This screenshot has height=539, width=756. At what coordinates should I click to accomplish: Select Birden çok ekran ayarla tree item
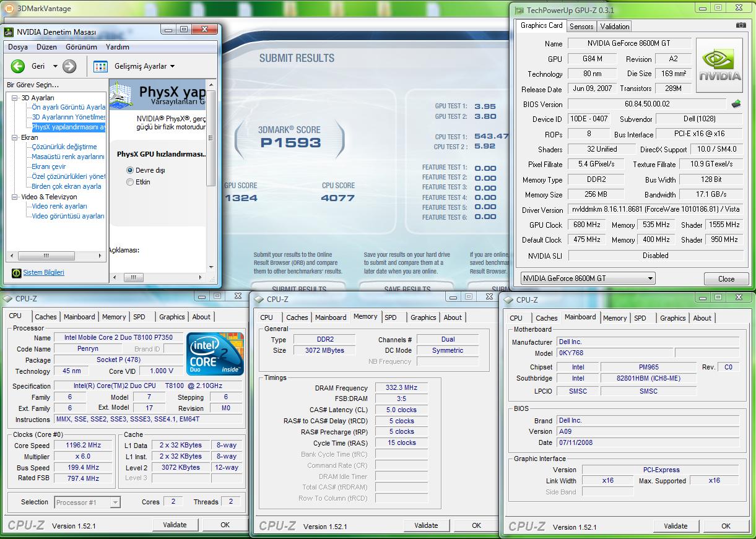click(66, 187)
